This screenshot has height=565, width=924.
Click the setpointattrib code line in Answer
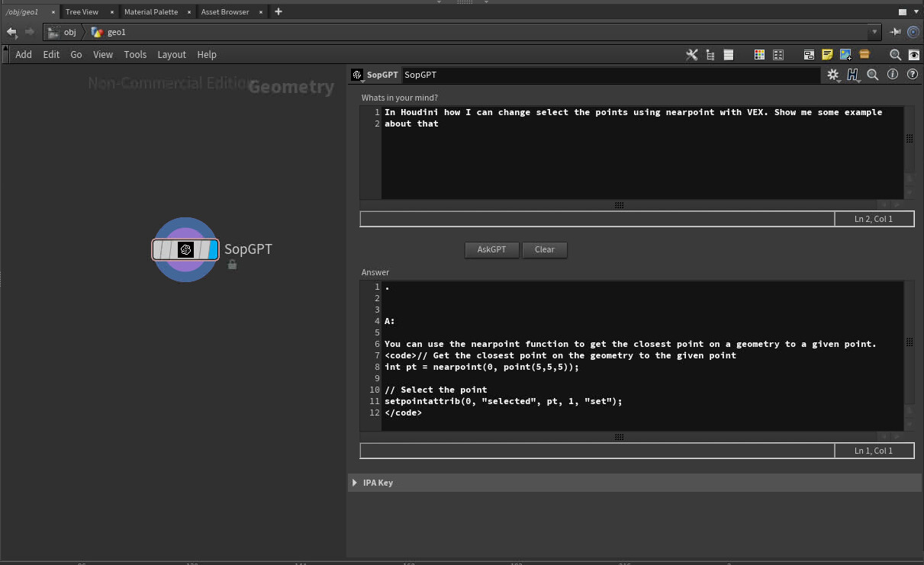pyautogui.click(x=504, y=401)
